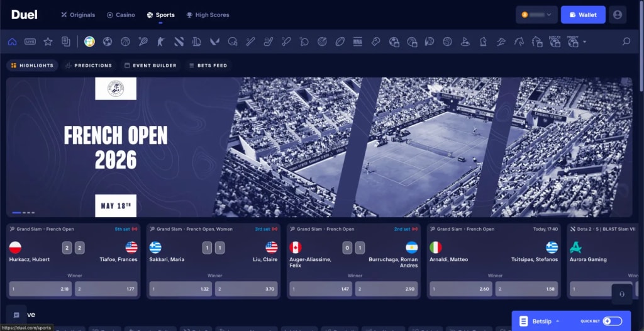Select the MMA sport icon

(358, 42)
